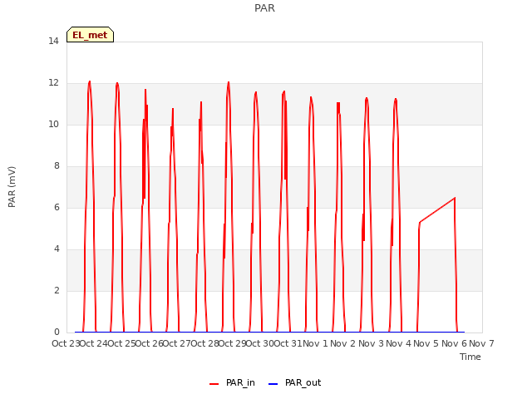Click the y-axis tick value 6
Screen dimensions: 532x399
coord(57,208)
